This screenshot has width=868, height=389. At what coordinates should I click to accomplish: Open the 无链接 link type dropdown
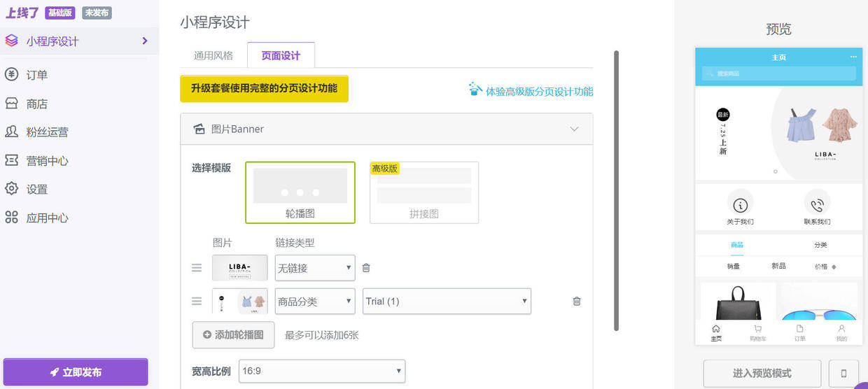315,268
